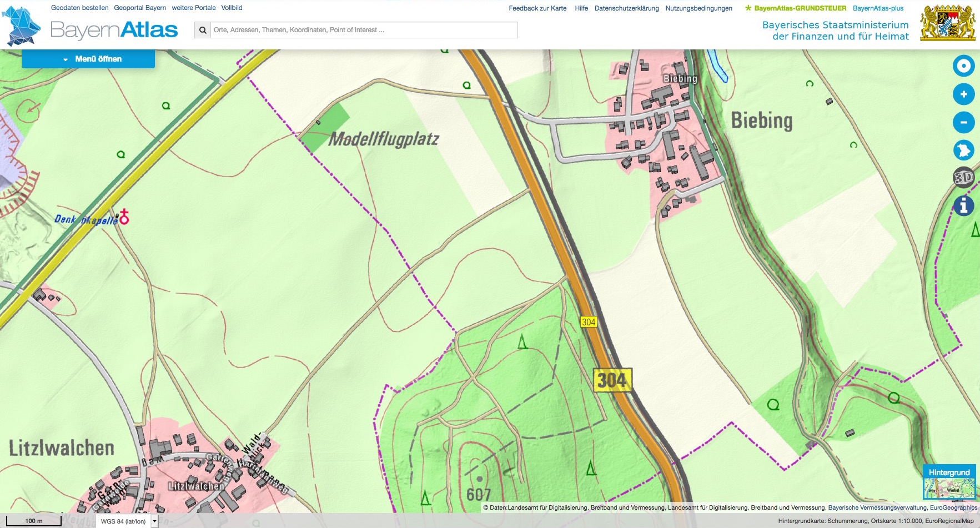Click the large 304 road sign
980x528 pixels.
coord(612,380)
